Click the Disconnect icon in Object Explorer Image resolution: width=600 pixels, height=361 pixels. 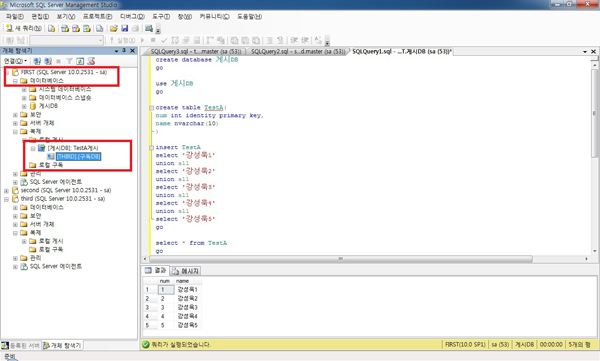coord(48,61)
